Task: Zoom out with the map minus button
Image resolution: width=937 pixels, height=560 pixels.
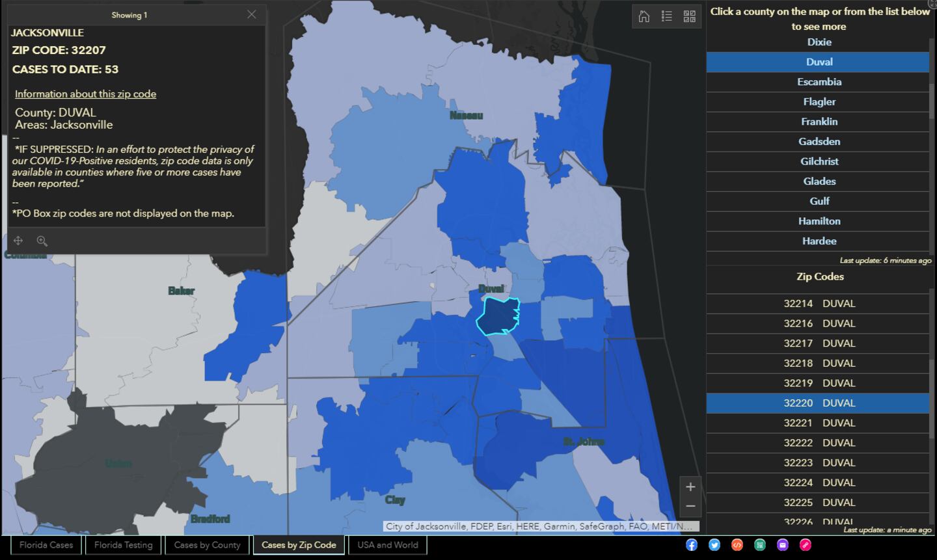Action: (690, 506)
